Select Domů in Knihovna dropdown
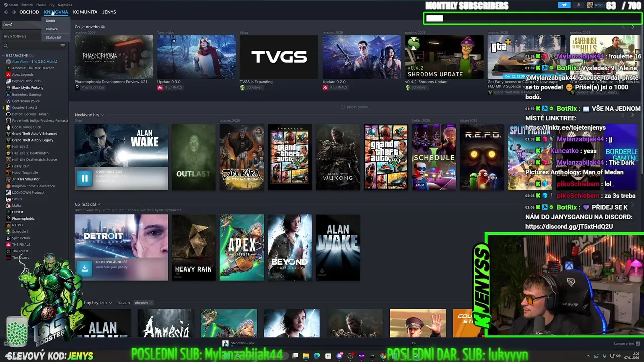 point(50,21)
